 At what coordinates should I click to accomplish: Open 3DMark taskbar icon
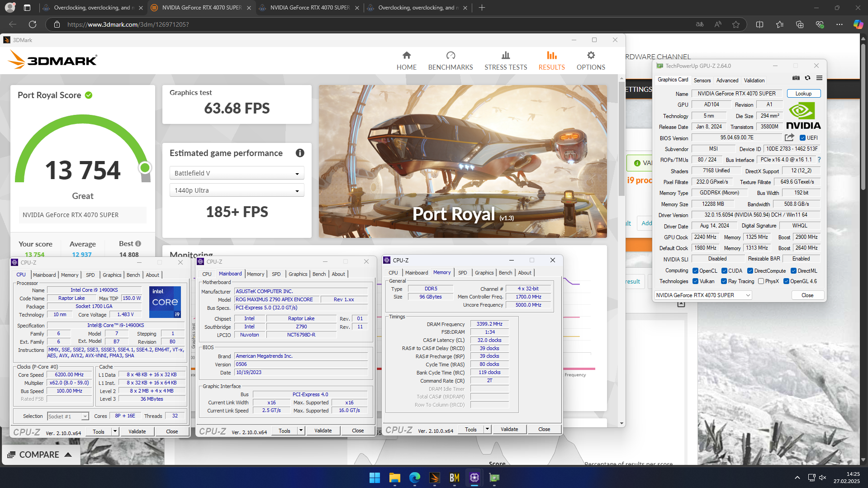434,478
